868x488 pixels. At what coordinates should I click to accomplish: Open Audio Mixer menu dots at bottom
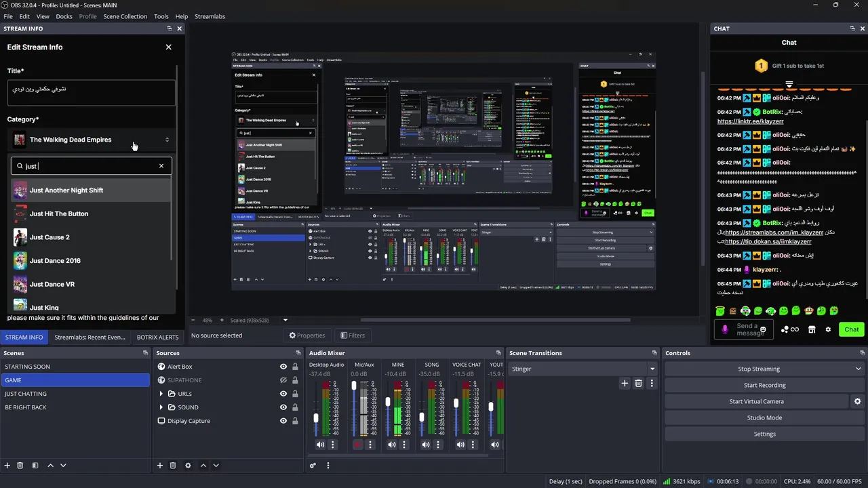click(328, 466)
